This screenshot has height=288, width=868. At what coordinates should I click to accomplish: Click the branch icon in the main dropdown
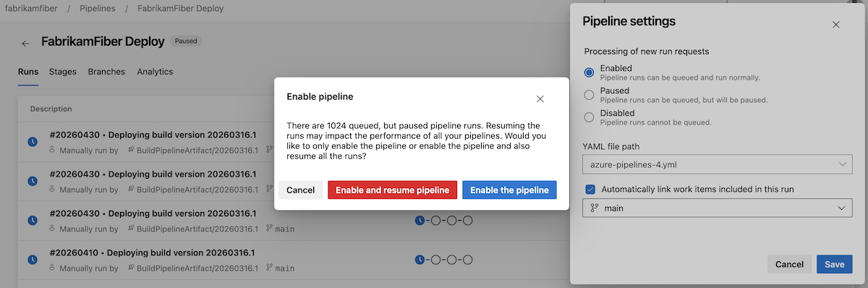pos(595,208)
